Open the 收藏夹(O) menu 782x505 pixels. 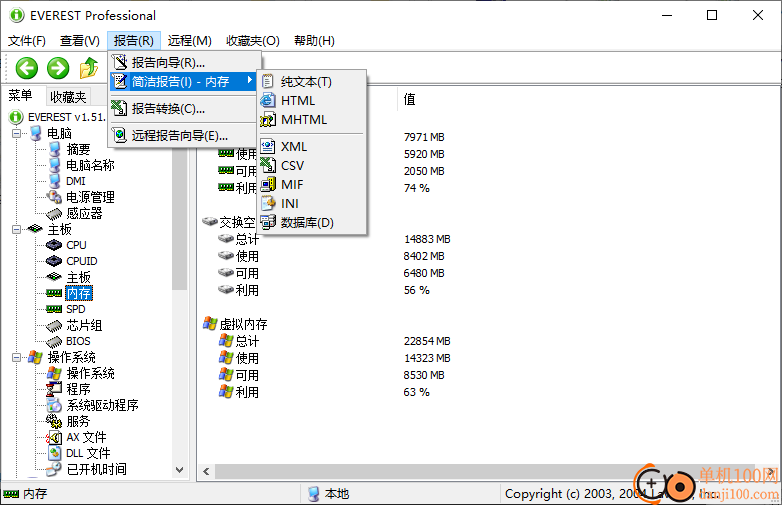[x=253, y=40]
